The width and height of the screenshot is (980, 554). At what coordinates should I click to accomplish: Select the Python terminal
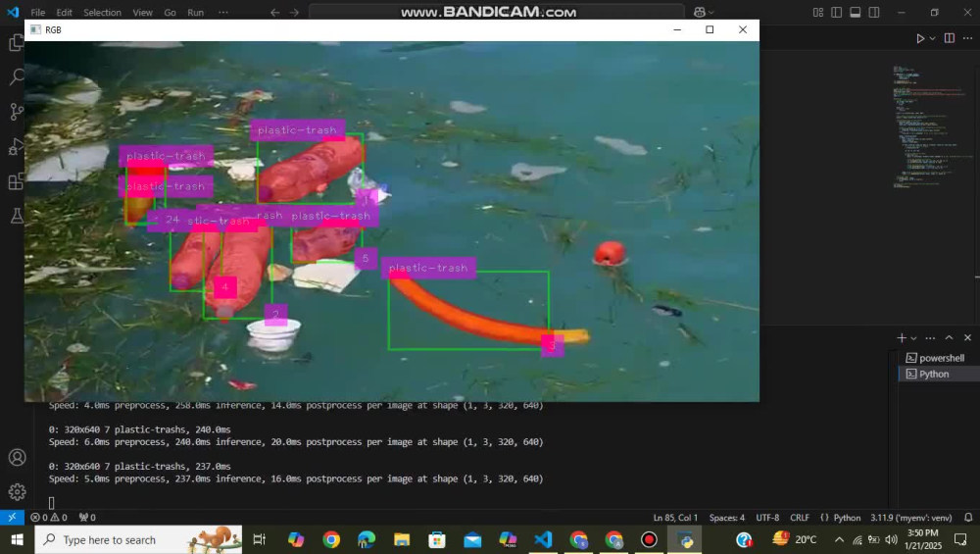click(939, 374)
